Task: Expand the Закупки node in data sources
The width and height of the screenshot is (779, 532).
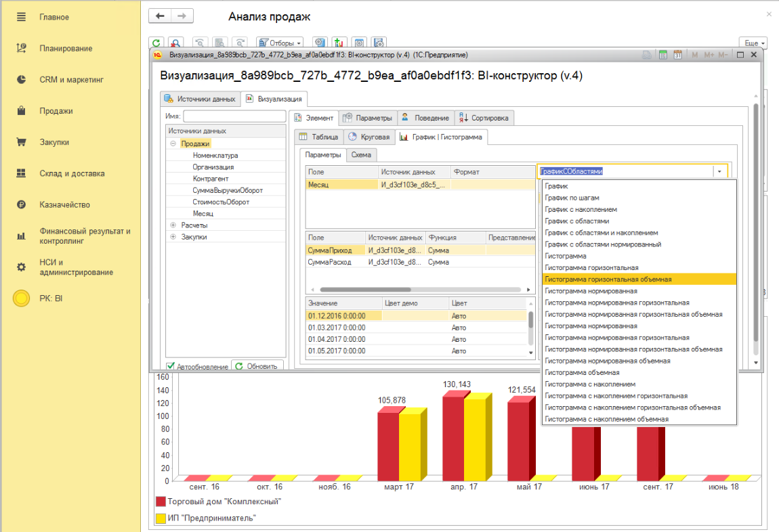Action: pyautogui.click(x=173, y=237)
